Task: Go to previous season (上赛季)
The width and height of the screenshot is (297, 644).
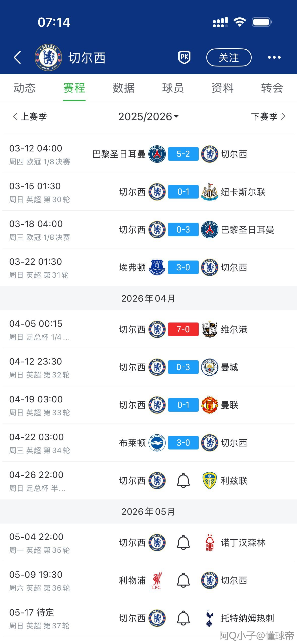Action: (30, 117)
